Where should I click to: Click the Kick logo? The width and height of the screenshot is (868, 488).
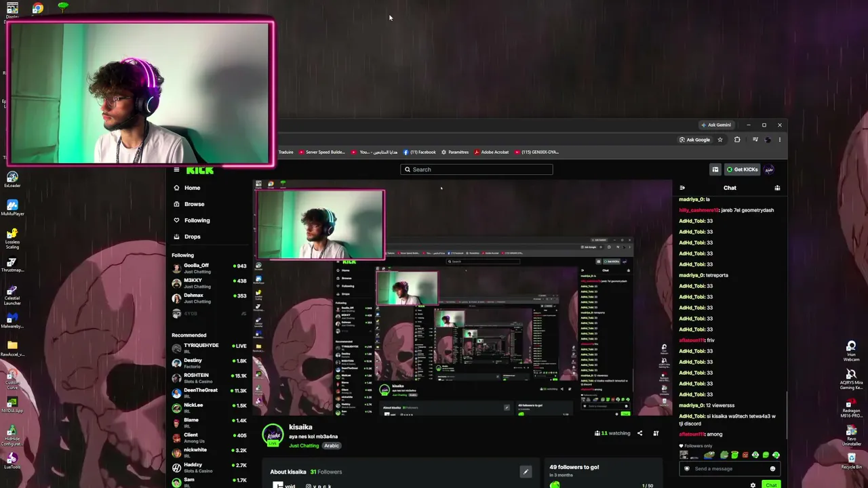tap(200, 170)
